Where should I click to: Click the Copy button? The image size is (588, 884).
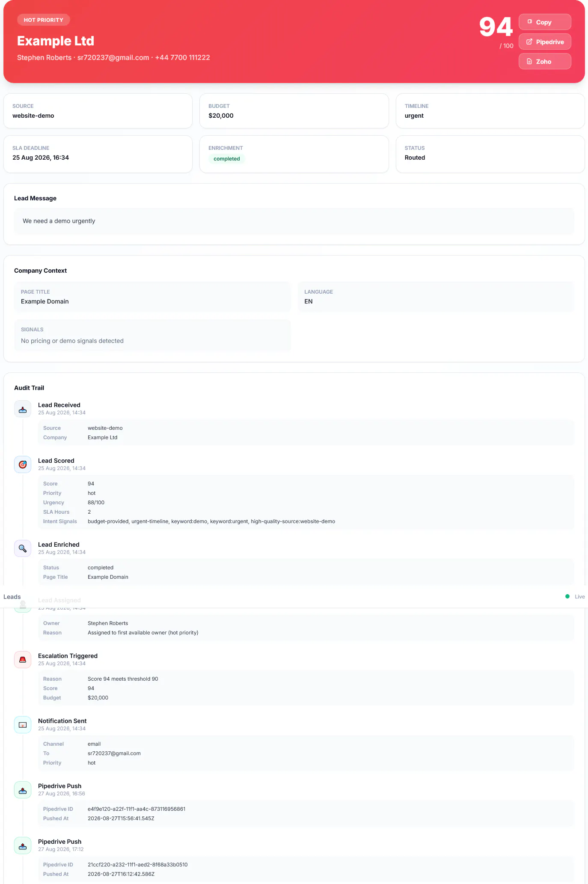pyautogui.click(x=545, y=22)
